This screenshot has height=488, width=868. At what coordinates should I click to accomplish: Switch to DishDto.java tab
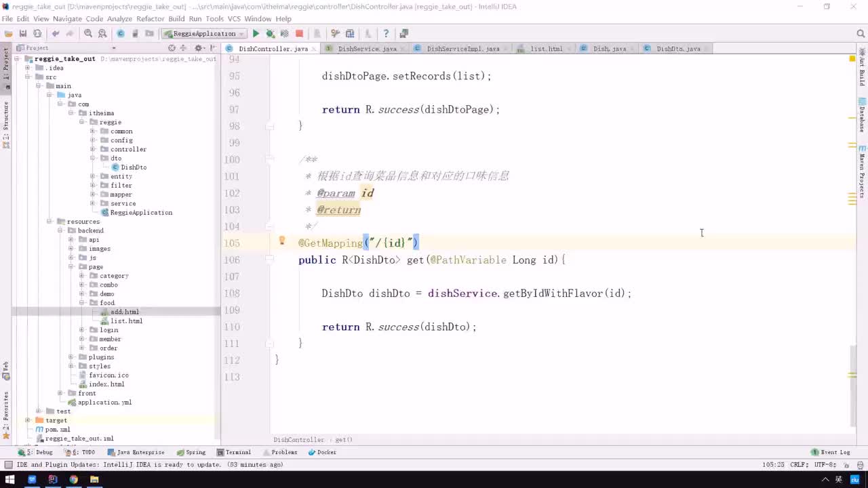(x=677, y=49)
